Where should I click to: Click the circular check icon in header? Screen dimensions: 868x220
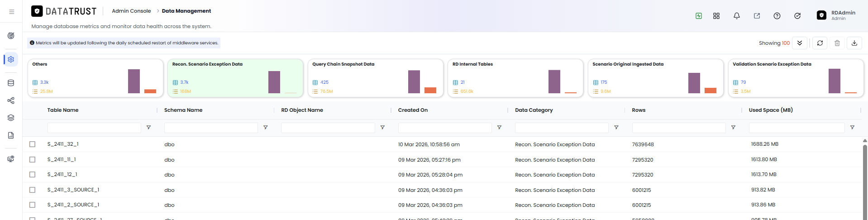pos(797,16)
